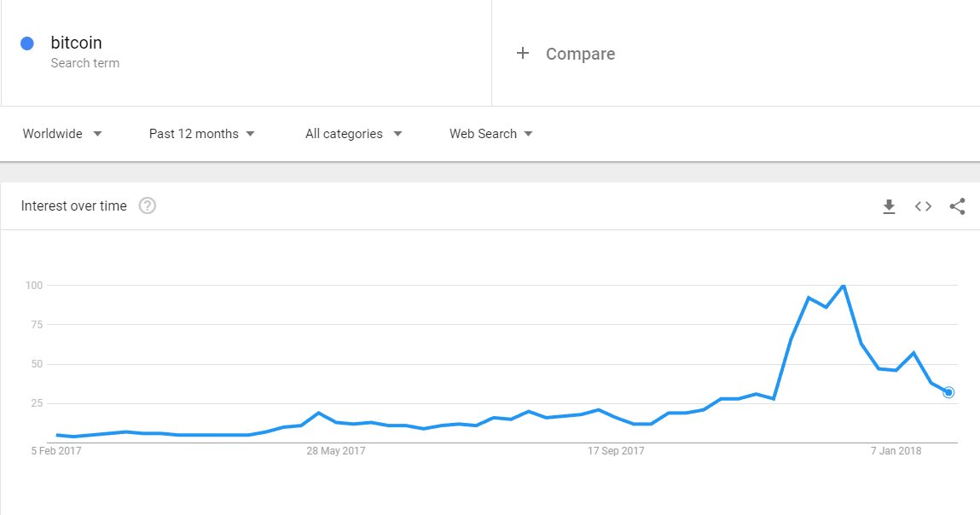Click the 17 Sep 2017 axis label

[x=616, y=450]
